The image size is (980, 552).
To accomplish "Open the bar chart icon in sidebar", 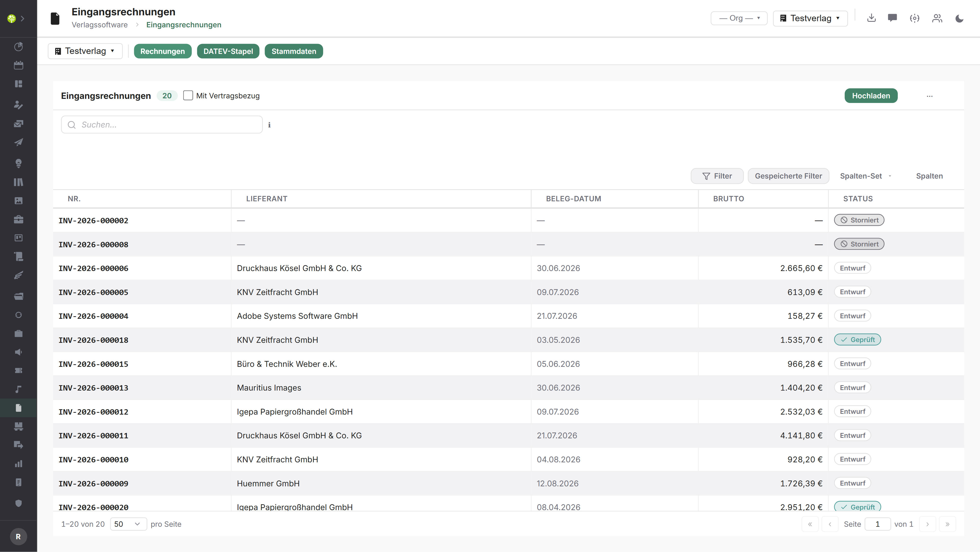I will pos(18,464).
